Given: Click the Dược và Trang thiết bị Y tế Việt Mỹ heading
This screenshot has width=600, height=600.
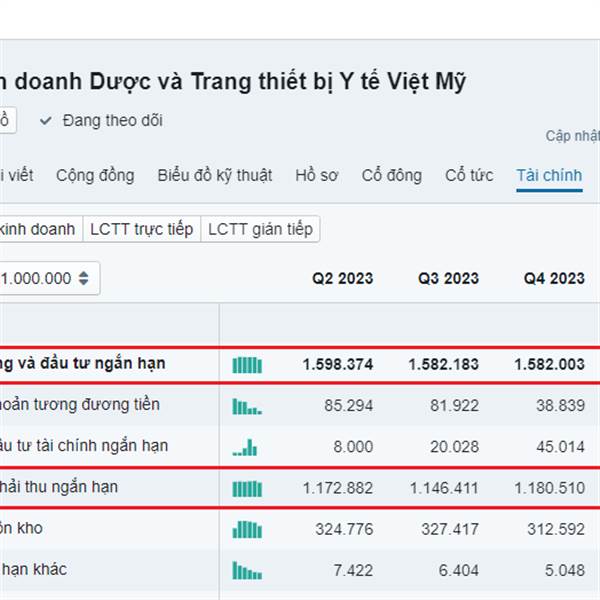Looking at the screenshot, I should (x=277, y=82).
